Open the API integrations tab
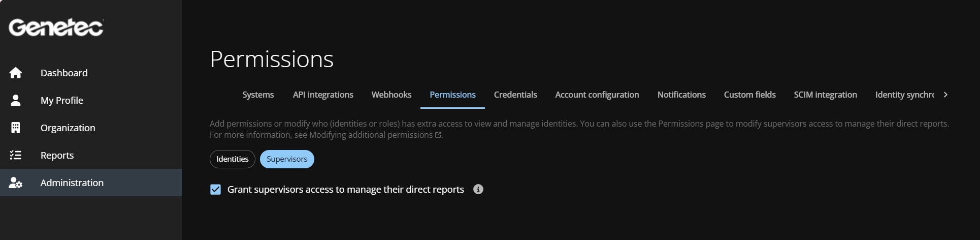 pyautogui.click(x=323, y=95)
